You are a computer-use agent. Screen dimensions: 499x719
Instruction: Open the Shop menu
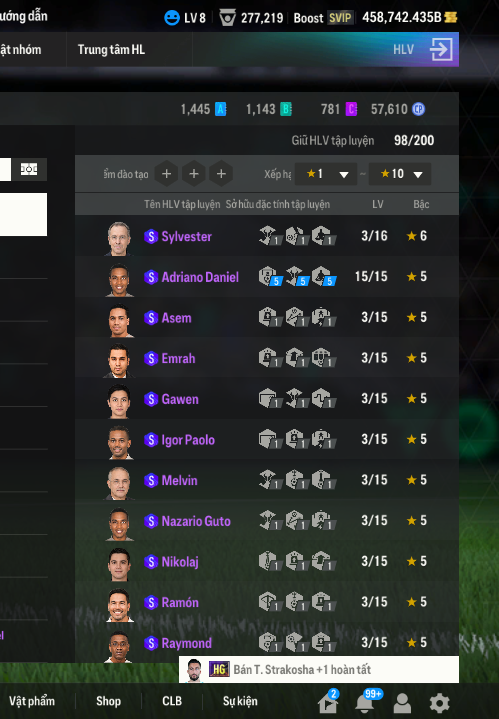click(109, 701)
